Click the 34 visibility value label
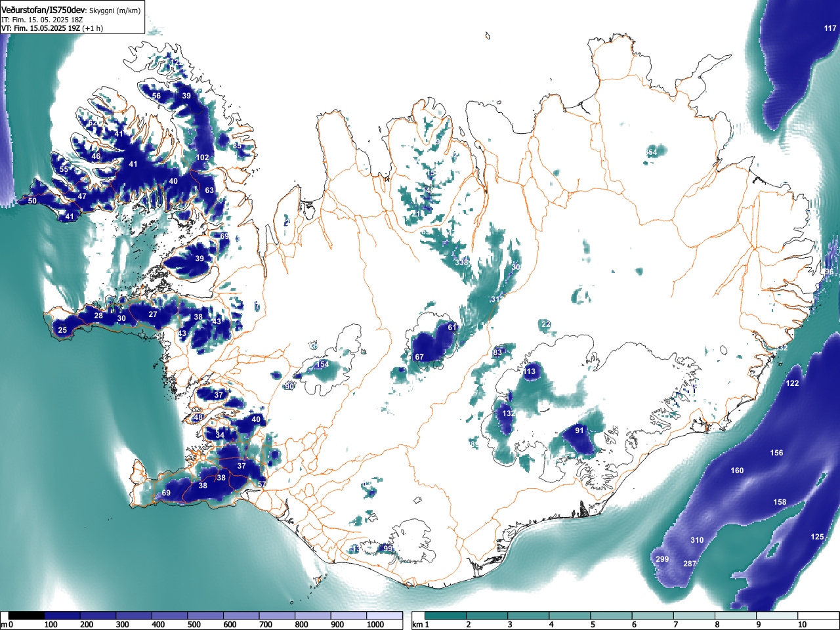 220,435
